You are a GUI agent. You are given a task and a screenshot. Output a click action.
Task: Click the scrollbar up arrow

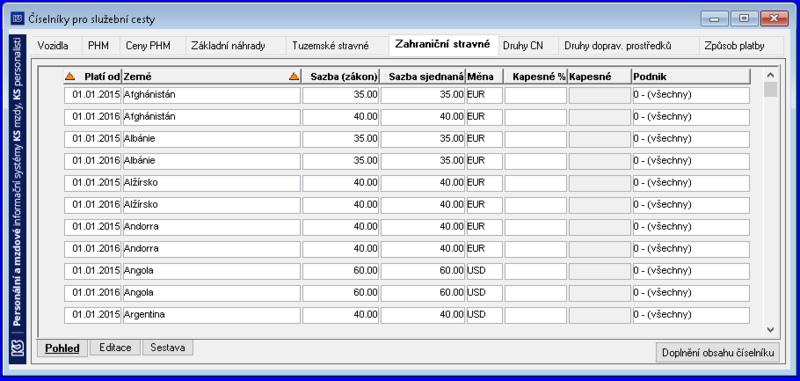770,74
